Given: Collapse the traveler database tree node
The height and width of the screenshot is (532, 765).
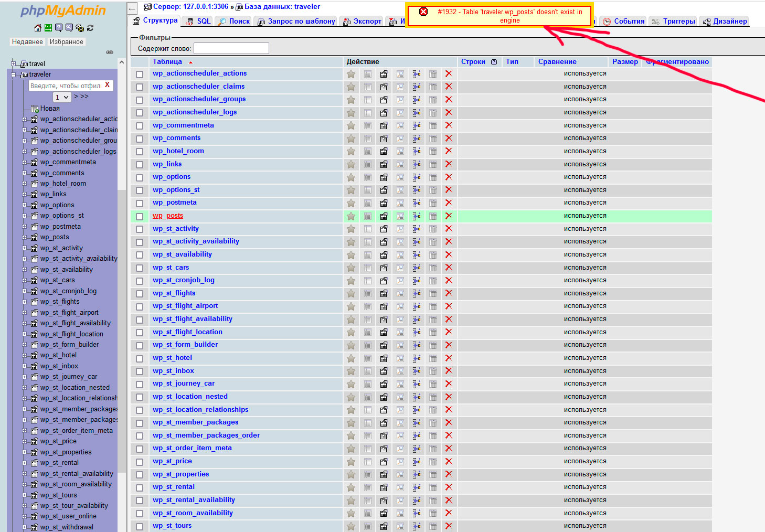Looking at the screenshot, I should (x=14, y=75).
